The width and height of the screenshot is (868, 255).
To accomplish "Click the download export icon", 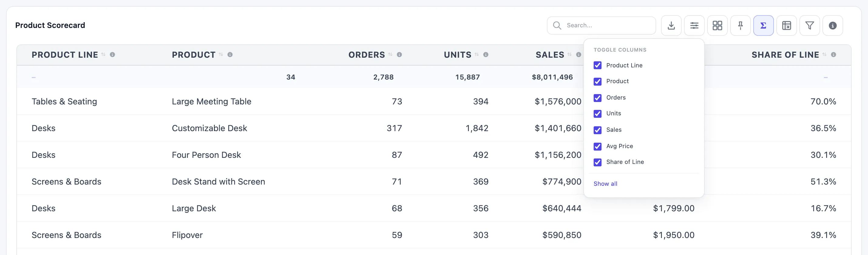I will pos(671,25).
